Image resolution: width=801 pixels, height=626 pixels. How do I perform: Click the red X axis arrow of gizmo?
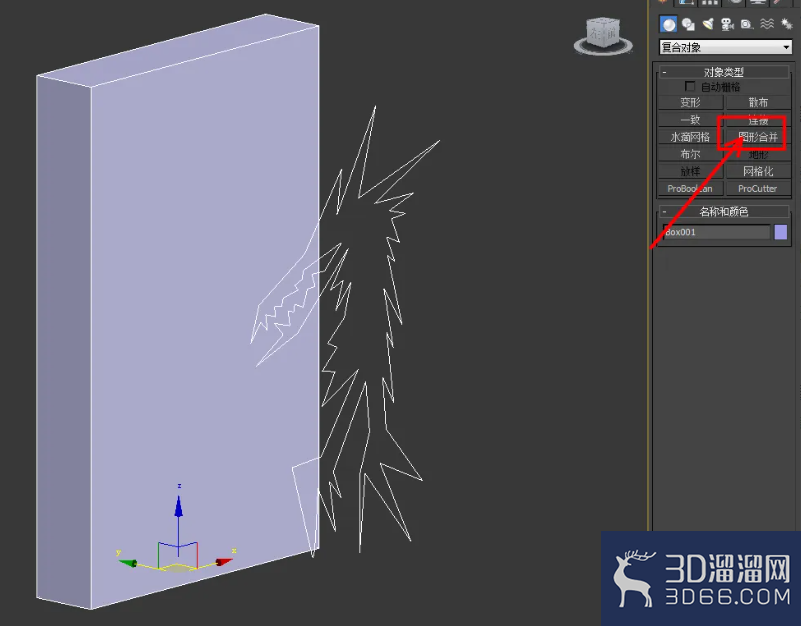[x=224, y=562]
